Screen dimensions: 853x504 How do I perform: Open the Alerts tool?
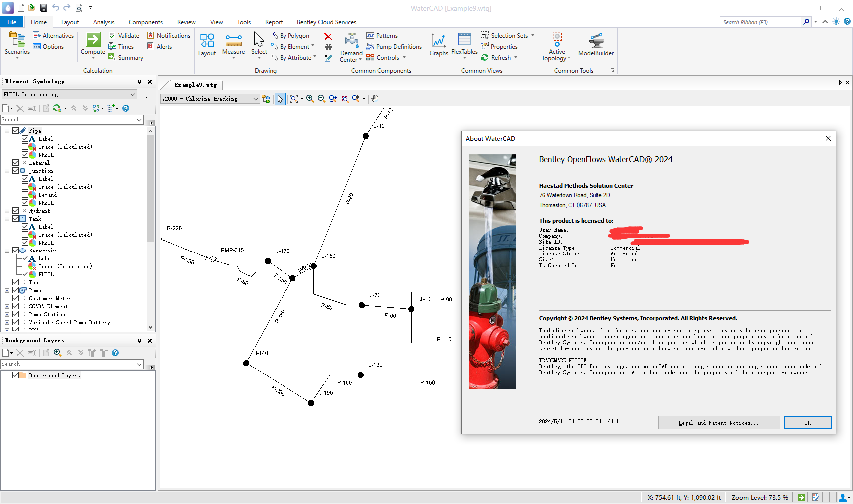tap(159, 47)
